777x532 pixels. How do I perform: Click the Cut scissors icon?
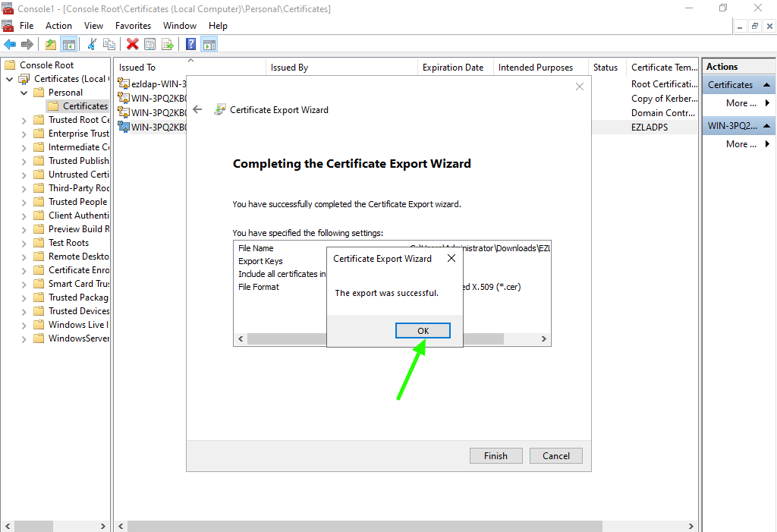pos(92,45)
